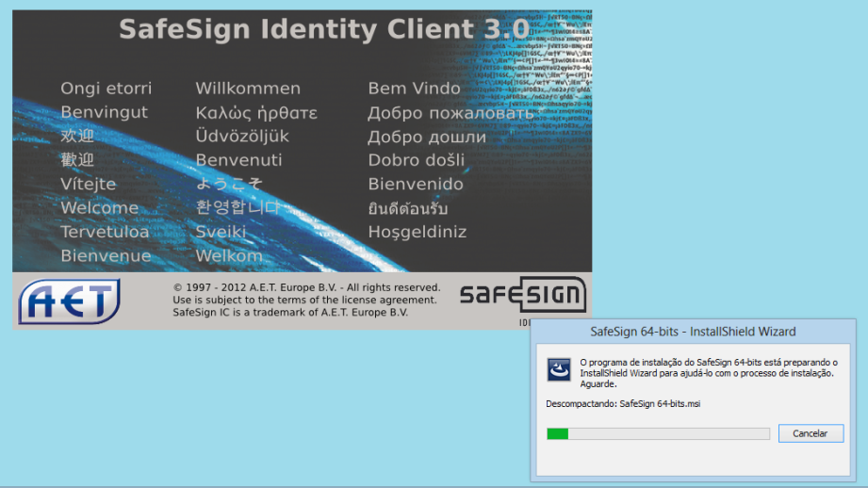Click the SafeSign logo on the splash screen
Screen dimensions: 868x488
pos(522,295)
